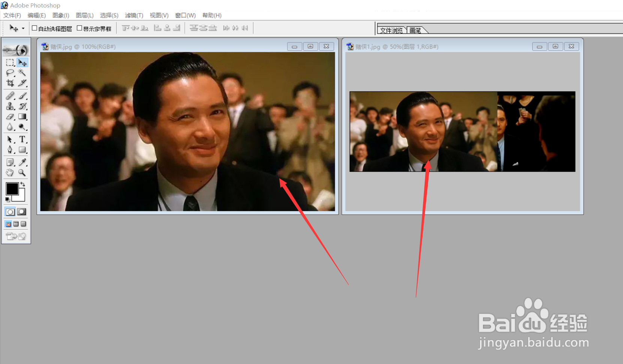Enable the 自动选择图层 checkbox
623x364 pixels.
pos(34,28)
